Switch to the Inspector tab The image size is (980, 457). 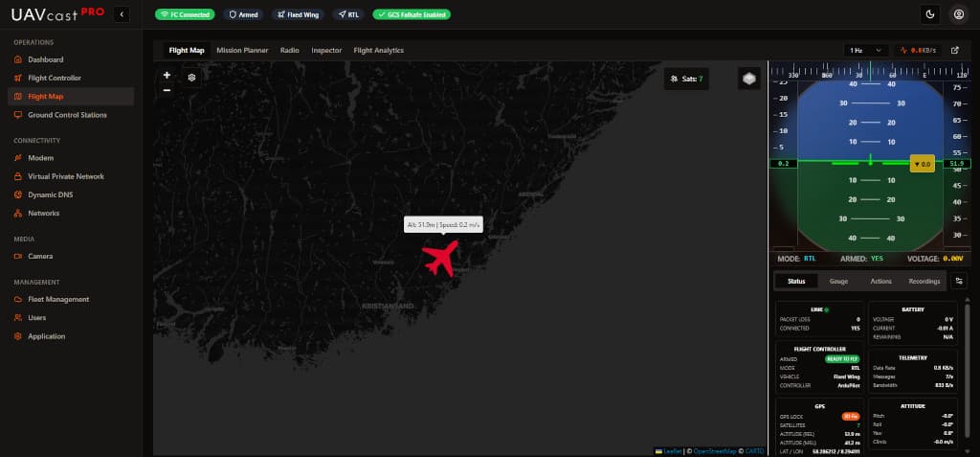(326, 50)
